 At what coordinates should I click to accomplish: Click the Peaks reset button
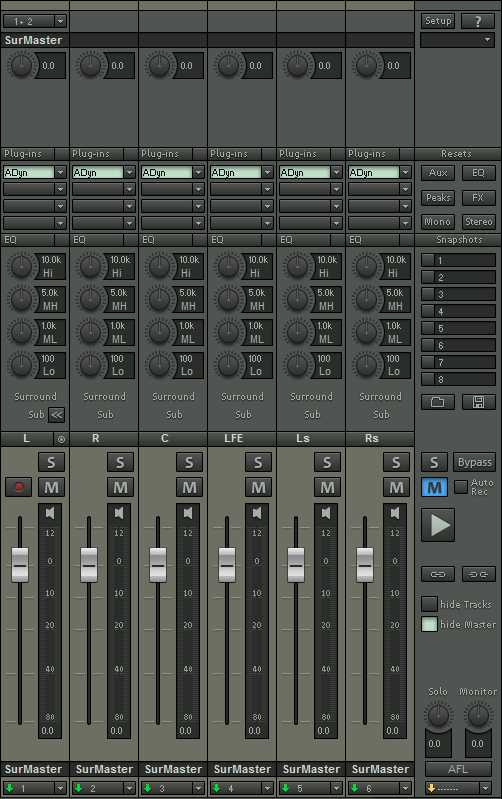point(438,197)
